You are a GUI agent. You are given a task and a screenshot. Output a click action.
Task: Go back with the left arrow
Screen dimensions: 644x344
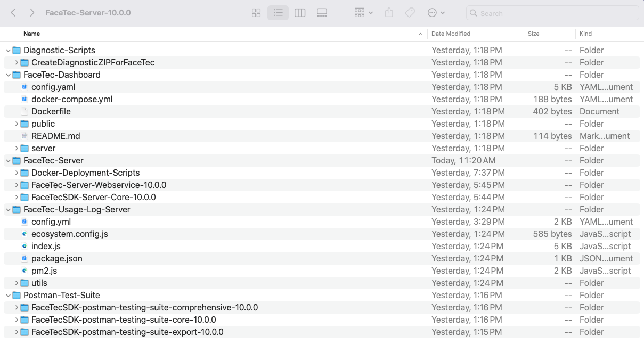point(13,13)
